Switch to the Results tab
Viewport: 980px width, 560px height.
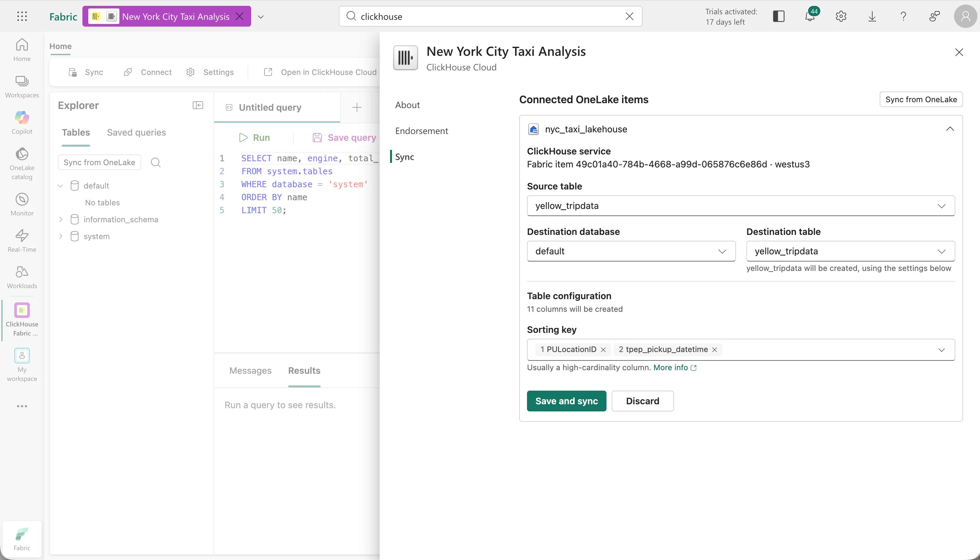[x=304, y=371]
